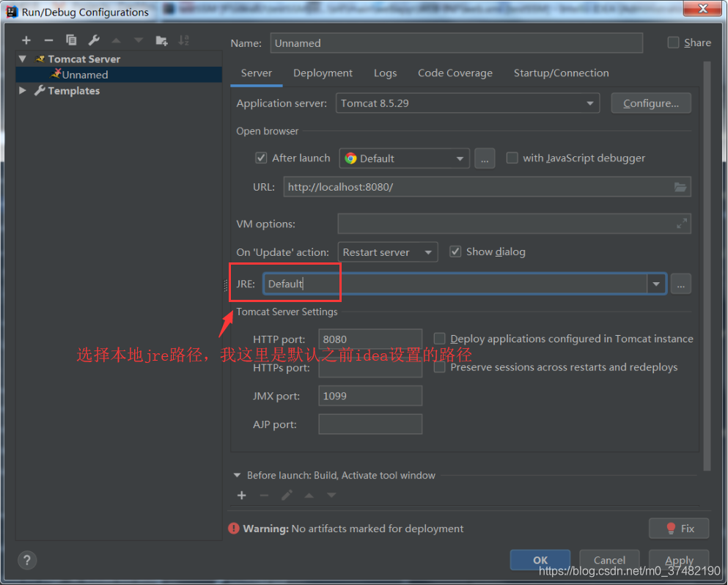This screenshot has width=728, height=585.
Task: Toggle the Show dialog checkbox
Action: click(x=455, y=251)
